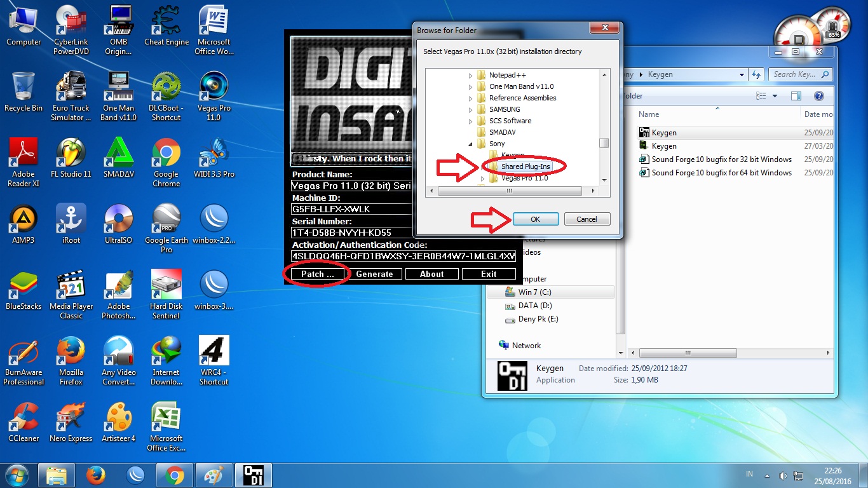The image size is (868, 488).
Task: Select Network in Explorer navigation pane
Action: click(x=526, y=346)
